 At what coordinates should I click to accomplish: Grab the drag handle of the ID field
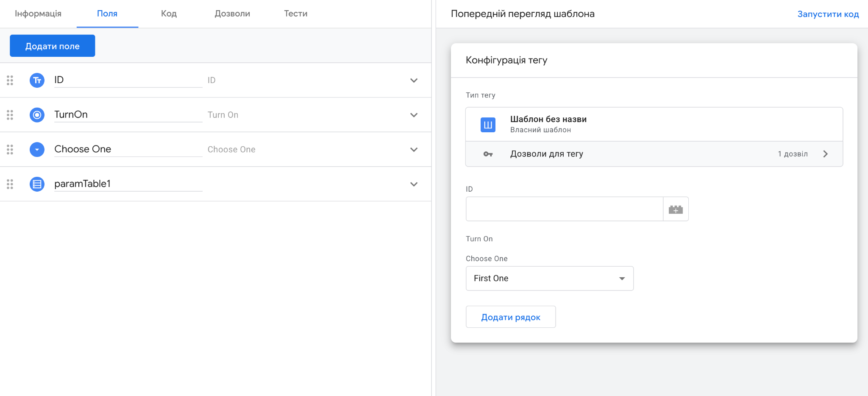pos(11,80)
